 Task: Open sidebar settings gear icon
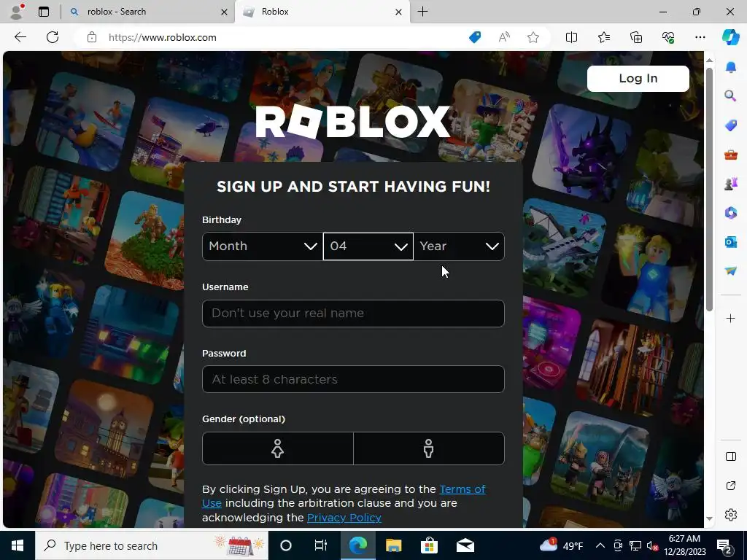[x=731, y=515]
